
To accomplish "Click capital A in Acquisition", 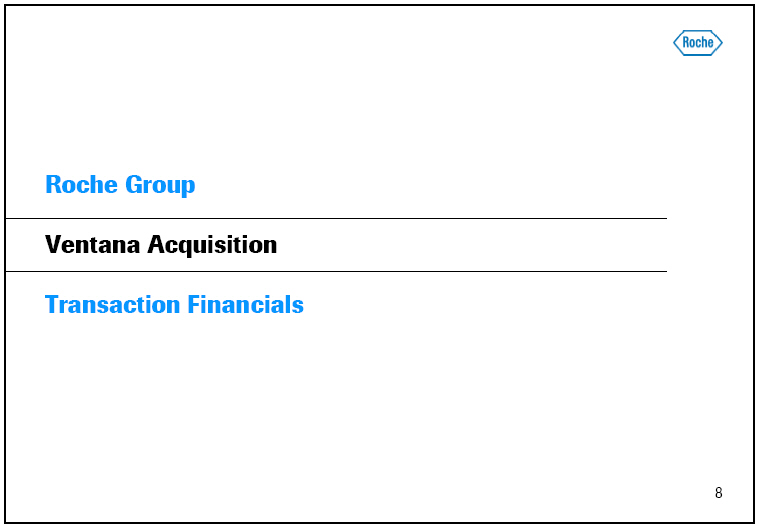I will (155, 244).
